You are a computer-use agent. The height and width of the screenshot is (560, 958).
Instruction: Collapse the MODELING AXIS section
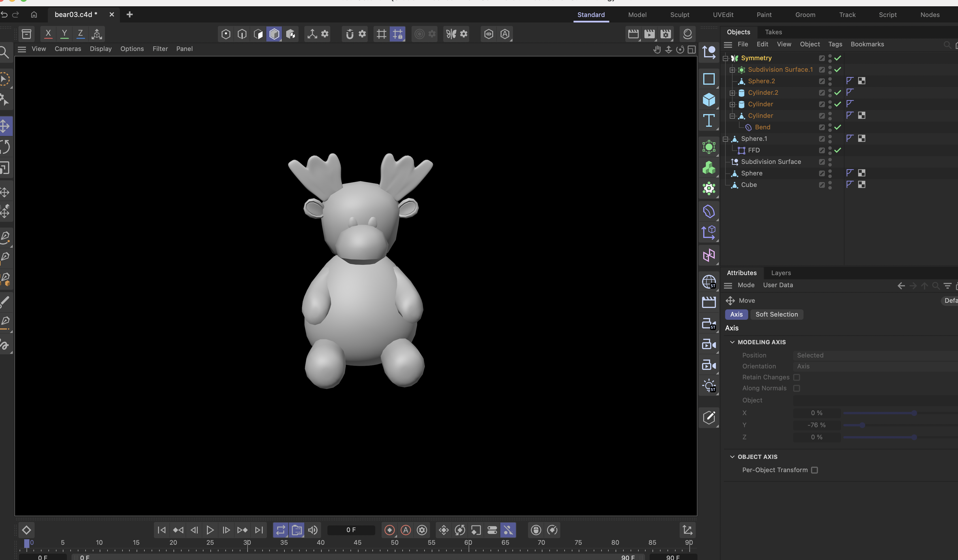point(732,342)
